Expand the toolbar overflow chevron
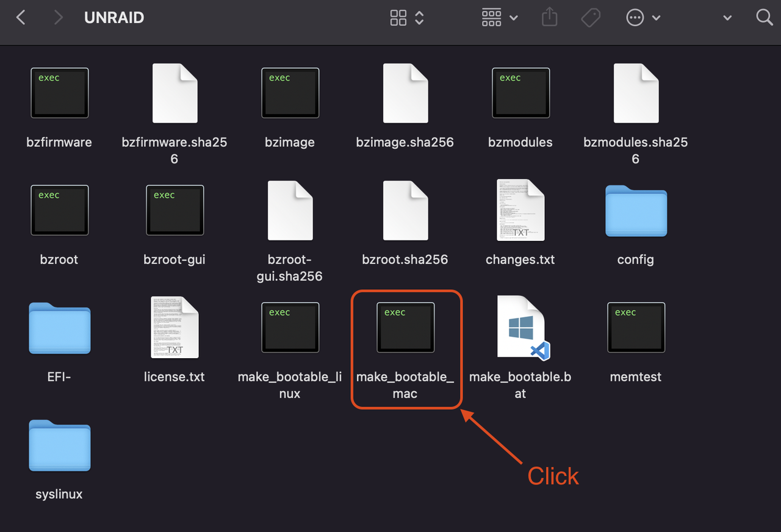Screen dimensions: 781x532 727,18
